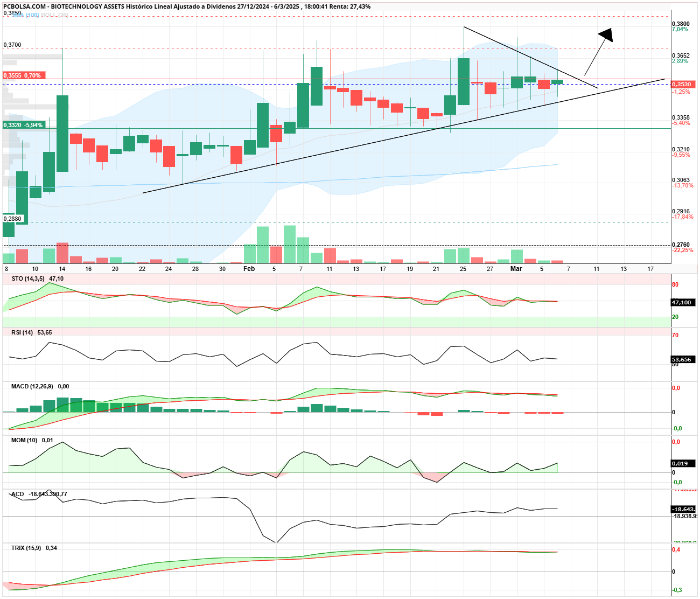
Task: Click the '20' oversold level on STO panel
Action: 675,317
